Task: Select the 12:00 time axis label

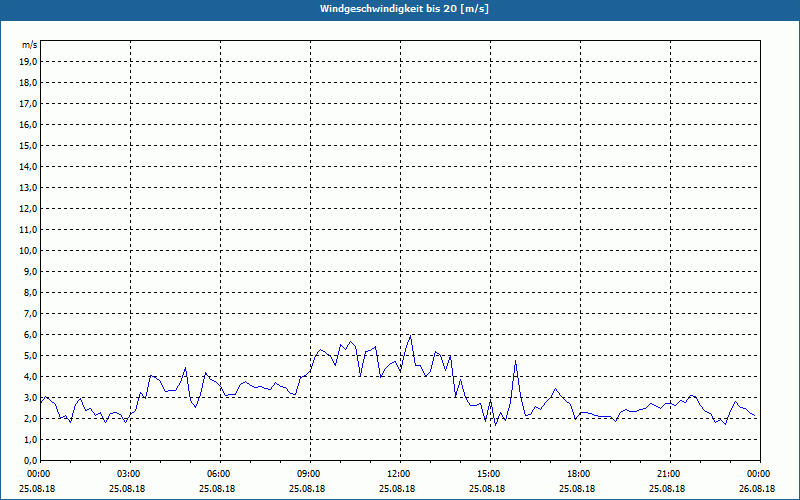Action: point(400,474)
